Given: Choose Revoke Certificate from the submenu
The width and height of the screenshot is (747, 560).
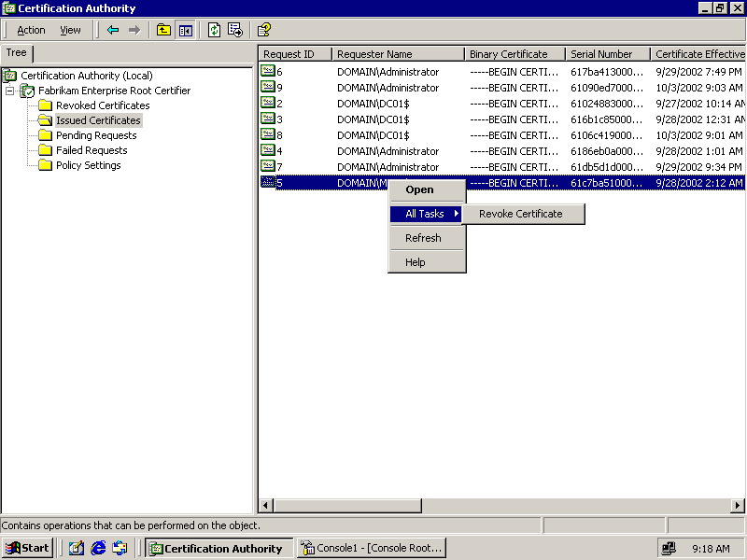Looking at the screenshot, I should (x=520, y=214).
